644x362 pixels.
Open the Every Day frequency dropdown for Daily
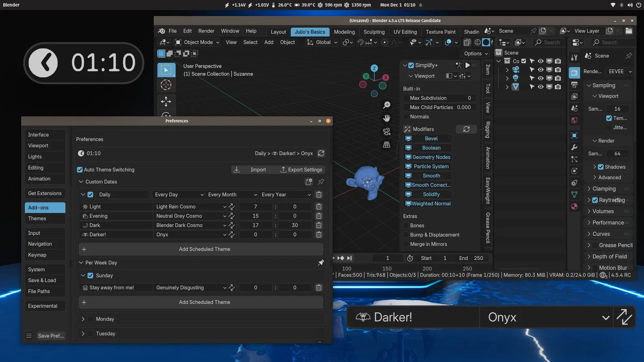point(178,194)
